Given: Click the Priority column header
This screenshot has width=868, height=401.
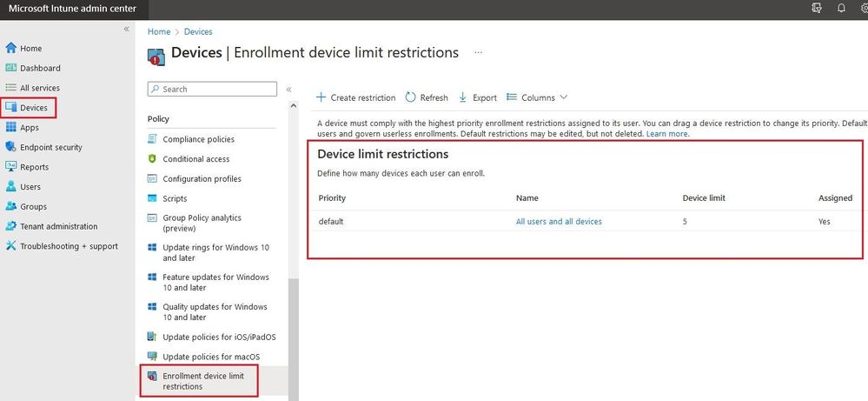Looking at the screenshot, I should (332, 197).
